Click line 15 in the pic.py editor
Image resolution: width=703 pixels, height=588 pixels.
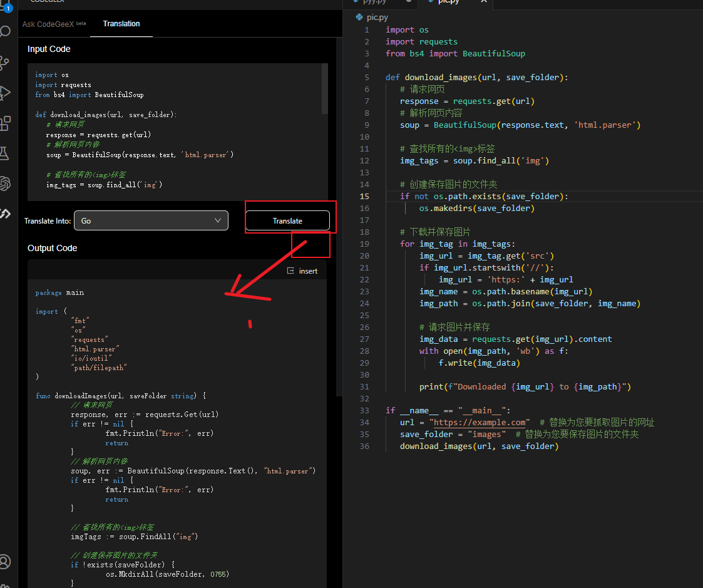(476, 196)
